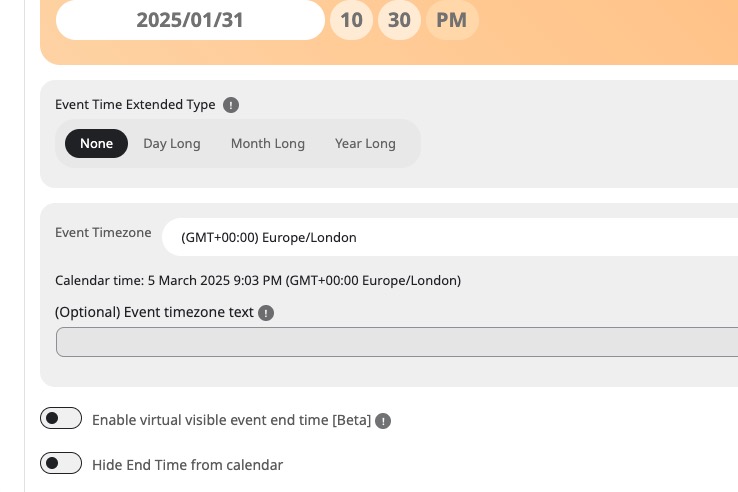Viewport: 738px width, 492px height.
Task: Click info icon after virtual end time [Beta]
Action: 383,420
